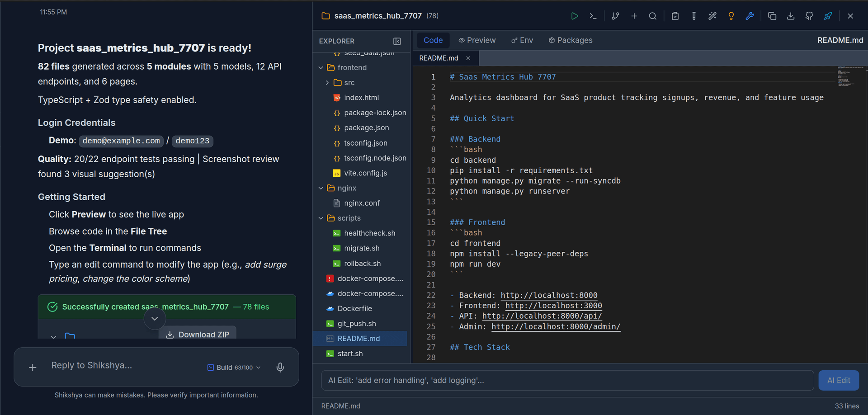868x415 pixels.
Task: Click the Successfully created project banner
Action: pos(167,307)
